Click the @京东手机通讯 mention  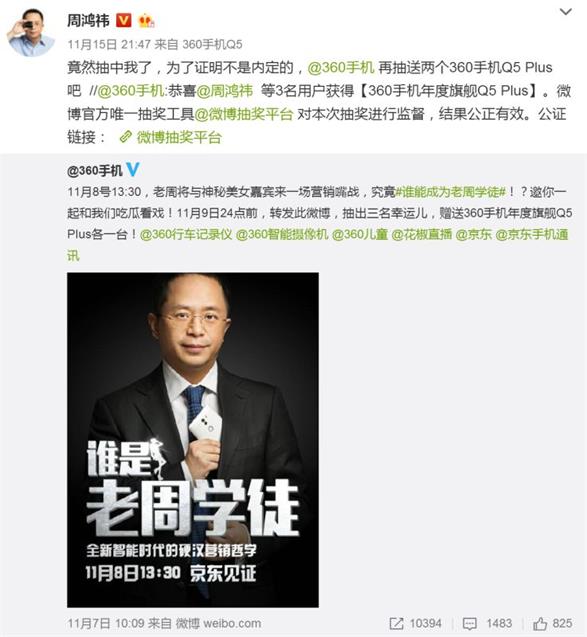(x=532, y=234)
